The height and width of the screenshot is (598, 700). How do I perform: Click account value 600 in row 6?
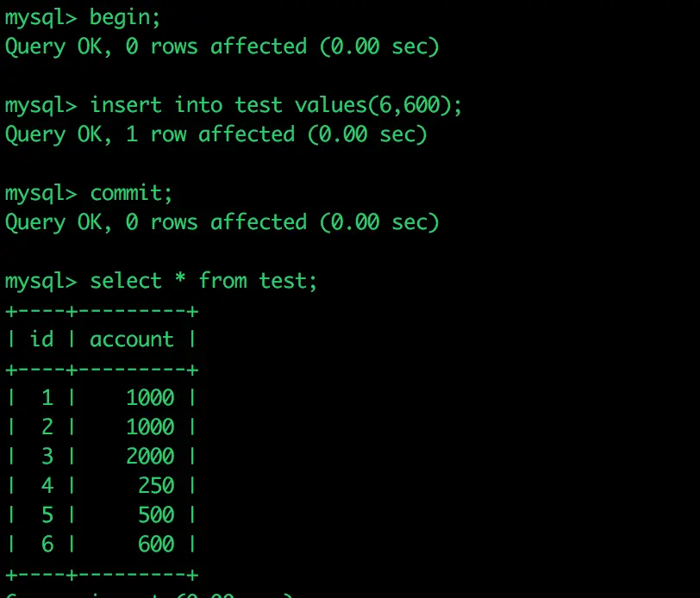pos(156,544)
